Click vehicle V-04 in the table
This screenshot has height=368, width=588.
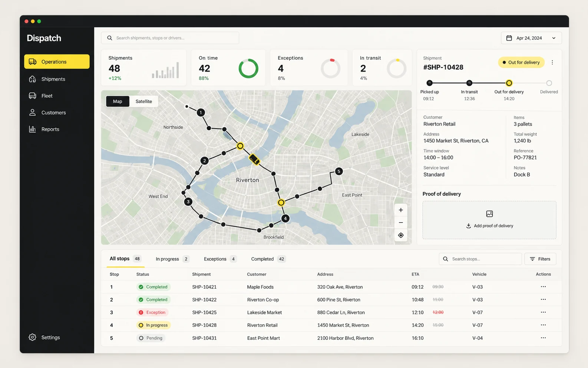coord(478,338)
